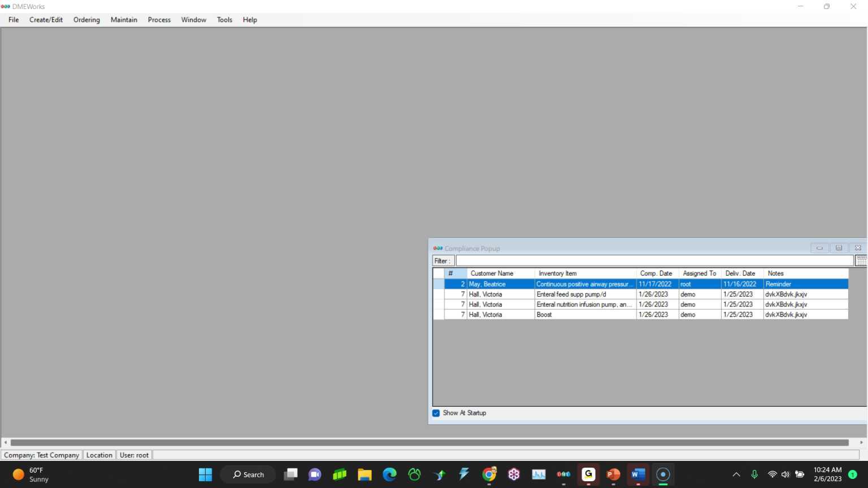Click the grid options icon beside Filter
The height and width of the screenshot is (488, 868).
tap(861, 260)
